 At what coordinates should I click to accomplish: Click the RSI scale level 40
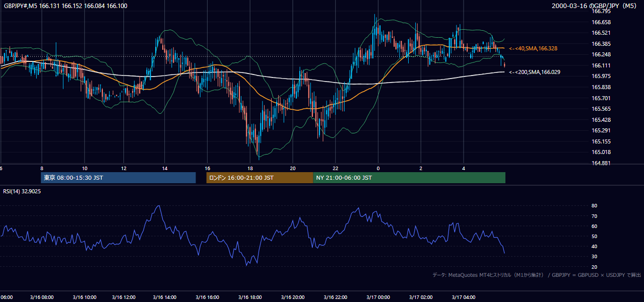tap(595, 246)
